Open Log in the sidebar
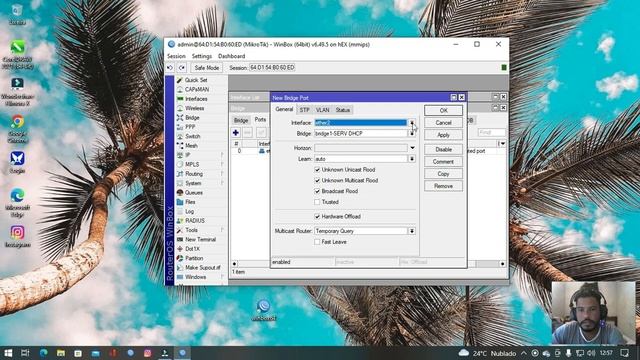The image size is (640, 360). tap(189, 211)
